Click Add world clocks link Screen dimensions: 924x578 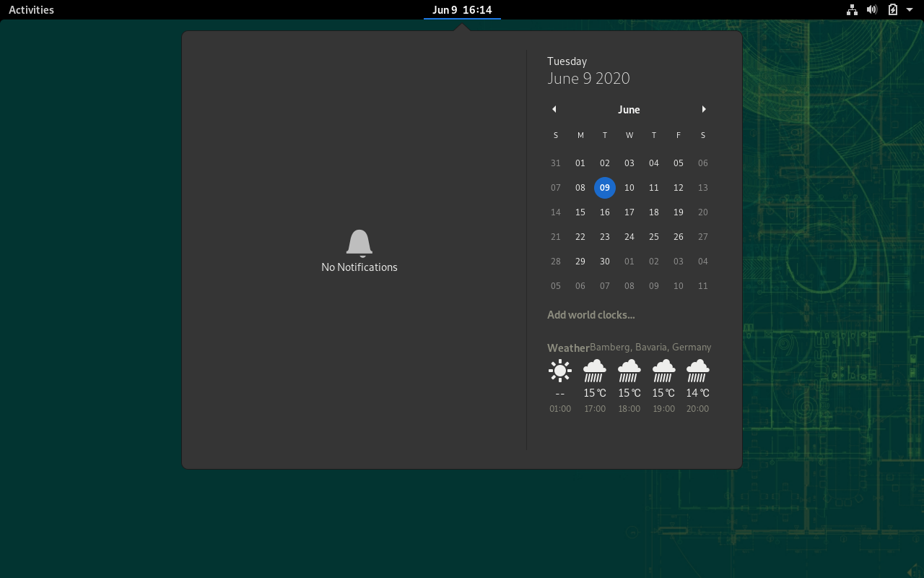591,315
